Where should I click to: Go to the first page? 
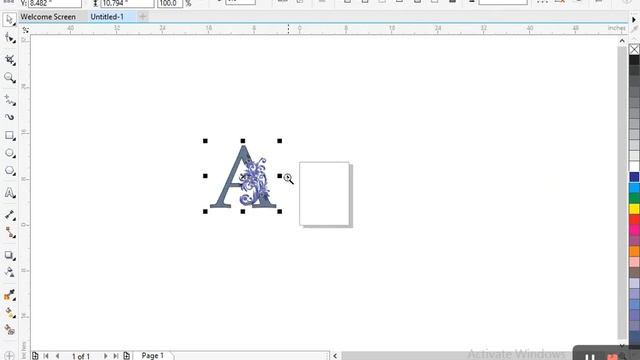click(x=46, y=356)
